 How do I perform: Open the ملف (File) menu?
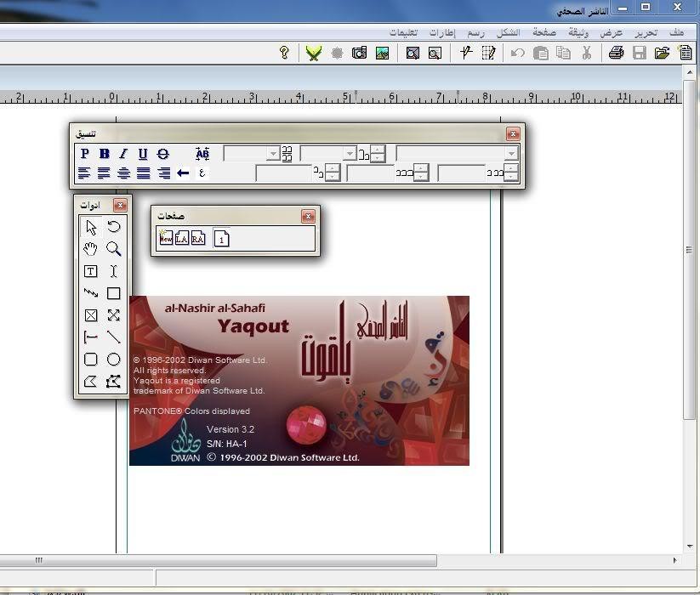pos(676,32)
